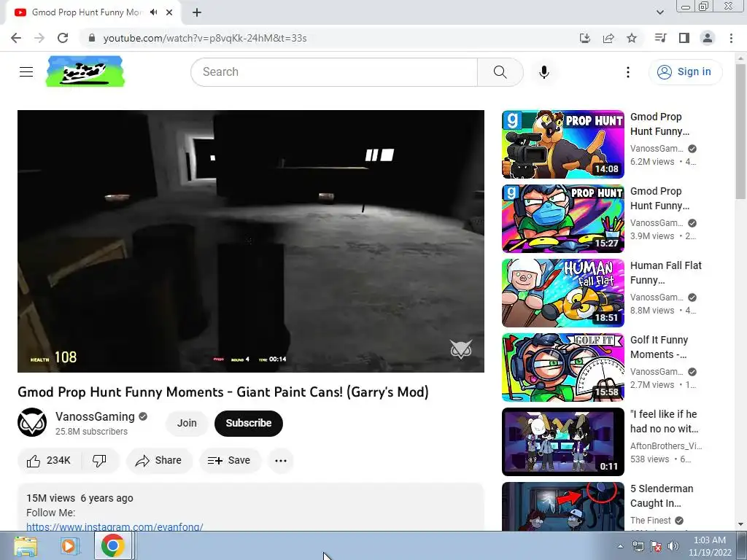The image size is (747, 560).
Task: Open a new tab with plus button
Action: pyautogui.click(x=197, y=12)
